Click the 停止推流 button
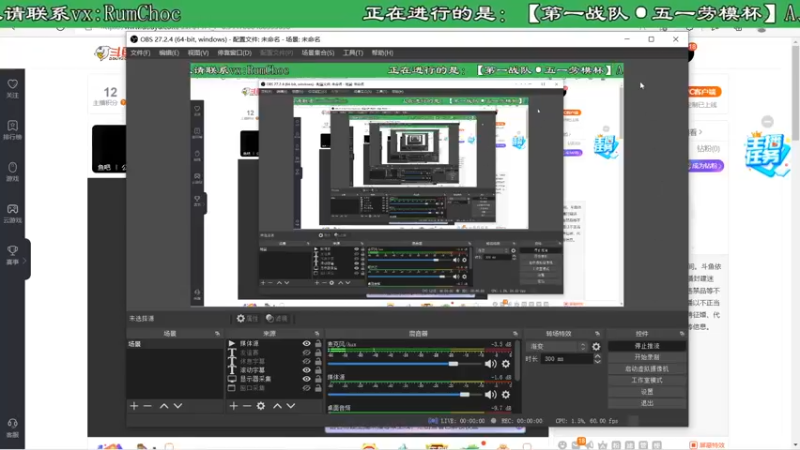 point(646,346)
